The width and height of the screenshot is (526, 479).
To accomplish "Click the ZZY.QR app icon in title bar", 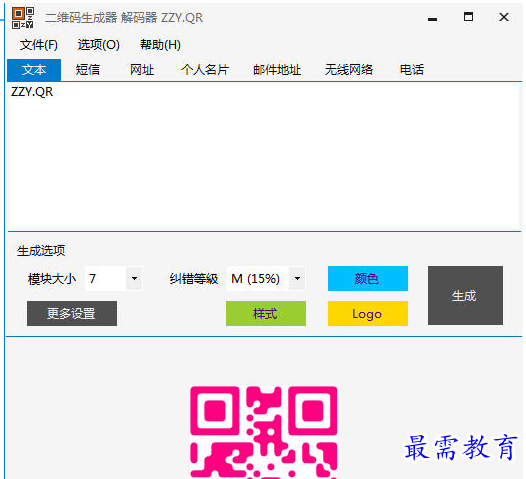I will tap(23, 17).
